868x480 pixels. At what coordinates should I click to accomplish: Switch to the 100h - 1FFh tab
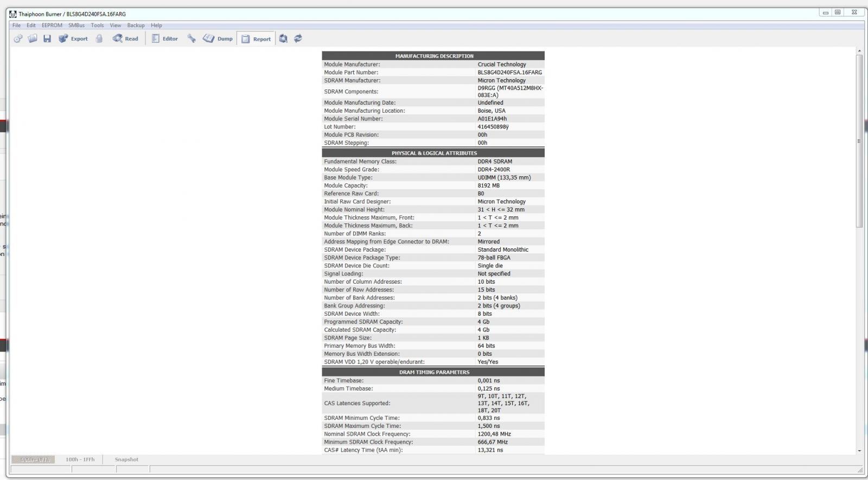80,459
